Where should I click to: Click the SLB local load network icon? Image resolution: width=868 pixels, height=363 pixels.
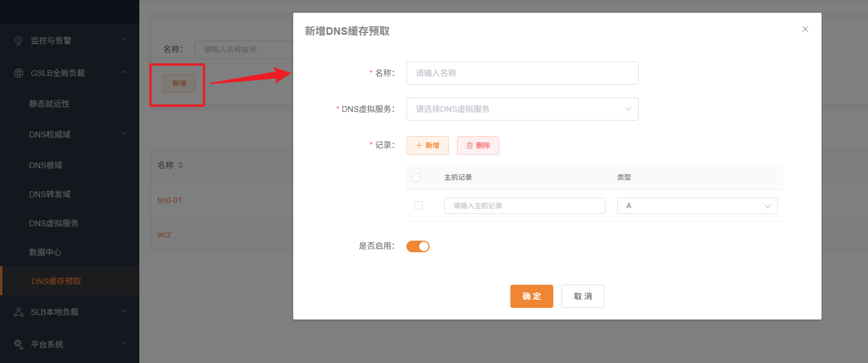(19, 312)
